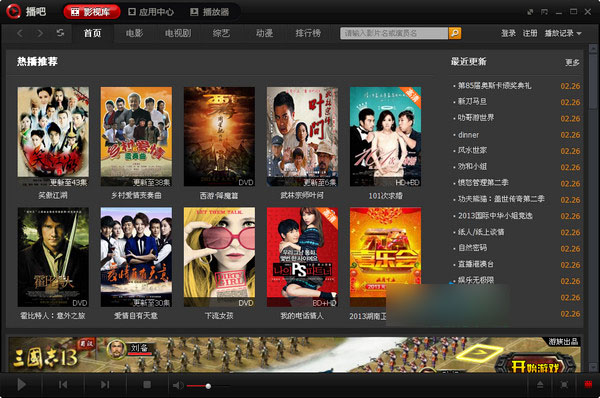
Task: Click the 登录 link
Action: [508, 33]
